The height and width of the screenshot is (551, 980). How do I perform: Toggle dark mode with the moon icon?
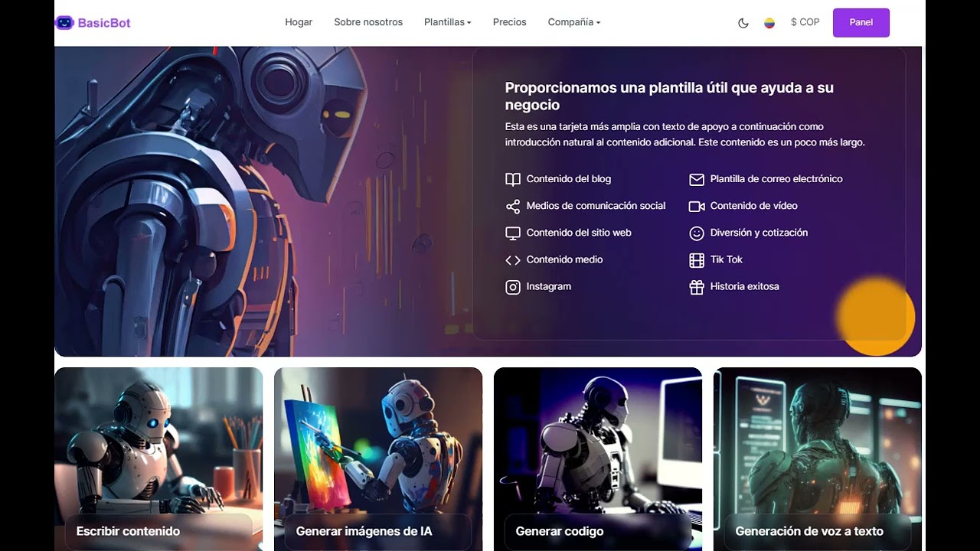click(x=743, y=23)
